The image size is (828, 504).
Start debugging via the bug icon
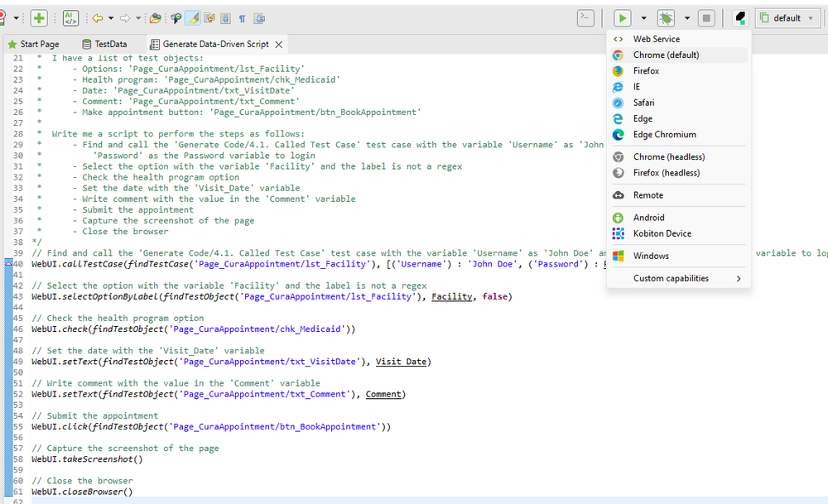(x=666, y=17)
